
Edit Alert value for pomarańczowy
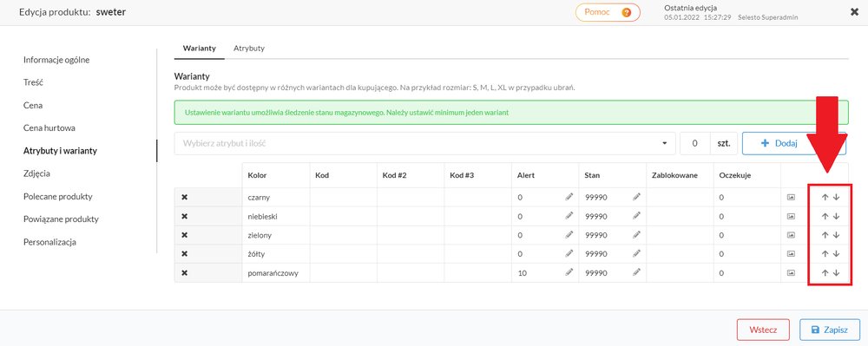pos(569,272)
